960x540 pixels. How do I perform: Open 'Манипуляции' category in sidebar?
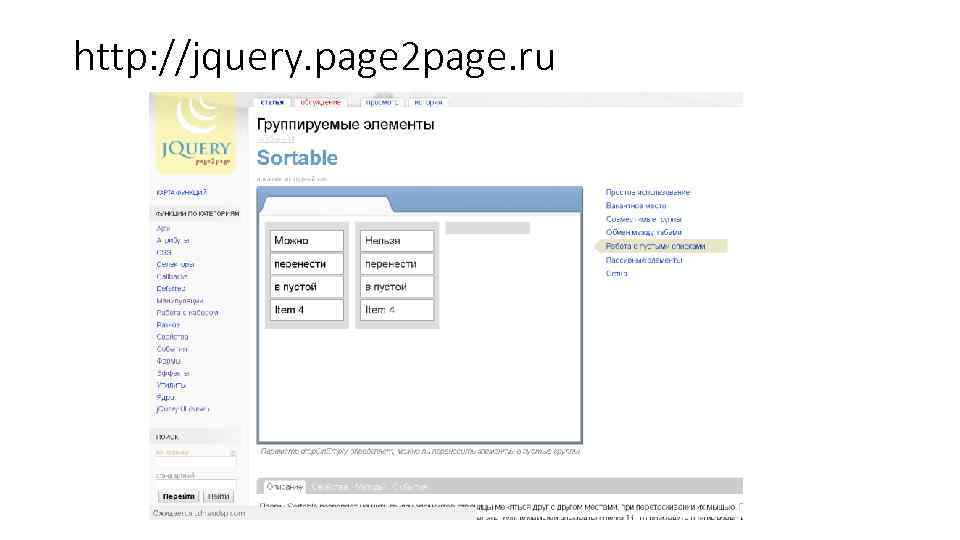(x=179, y=301)
